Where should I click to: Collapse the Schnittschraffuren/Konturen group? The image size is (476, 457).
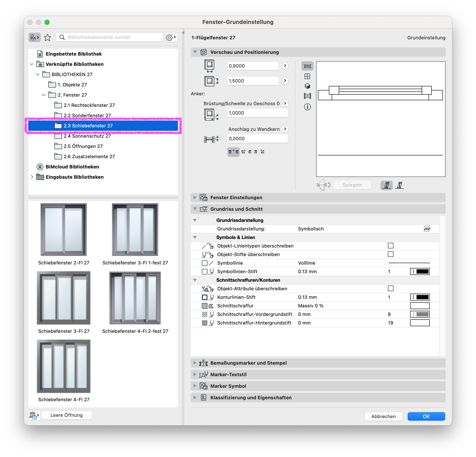point(195,280)
